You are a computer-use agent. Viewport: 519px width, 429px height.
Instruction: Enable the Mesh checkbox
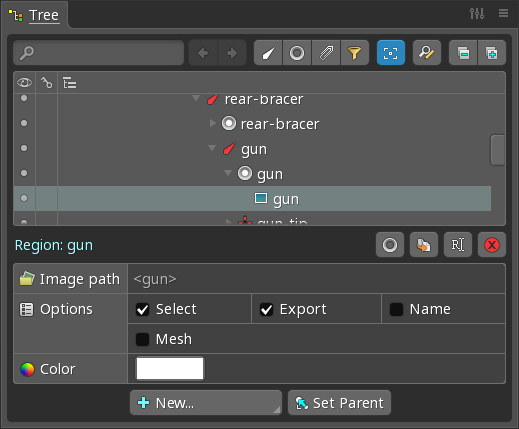point(143,339)
